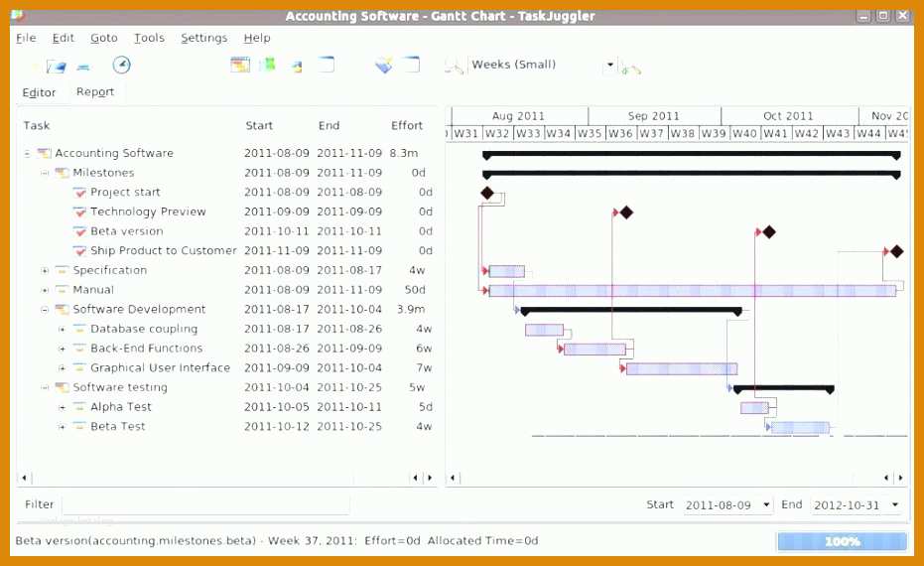The width and height of the screenshot is (924, 566).
Task: Click the Project start milestone icon in task list
Action: click(79, 193)
